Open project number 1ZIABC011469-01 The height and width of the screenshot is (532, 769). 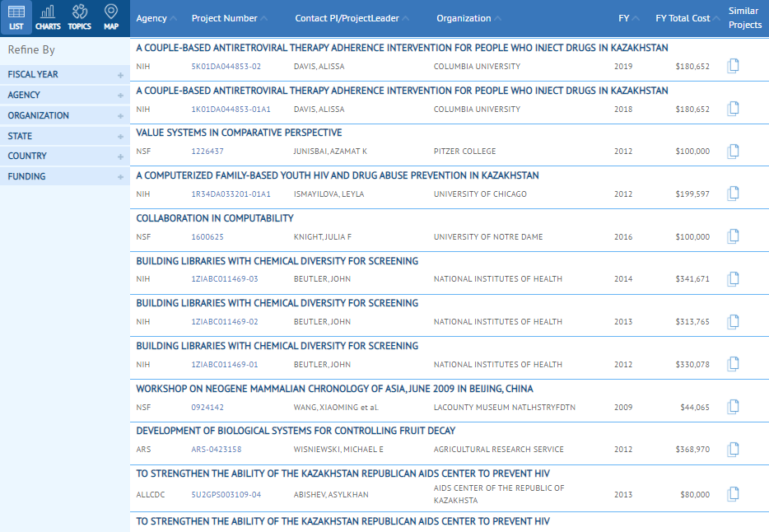click(x=224, y=365)
